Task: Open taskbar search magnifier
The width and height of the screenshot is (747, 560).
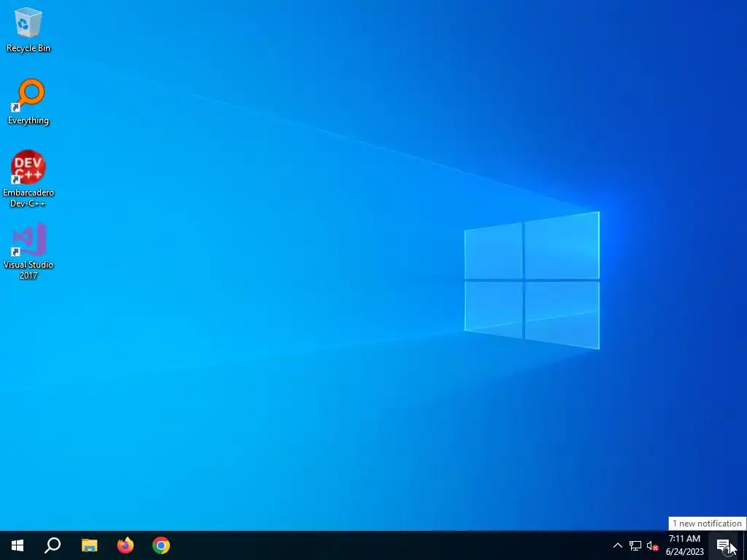Action: (x=53, y=545)
